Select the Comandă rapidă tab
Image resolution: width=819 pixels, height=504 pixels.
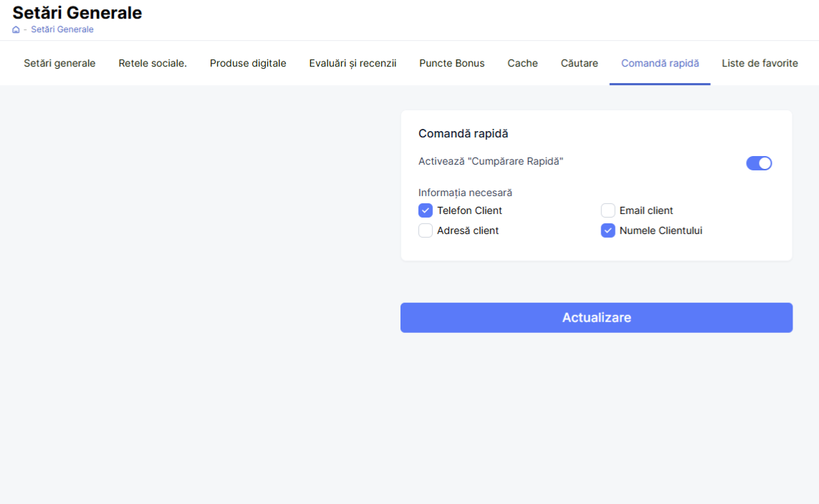660,63
